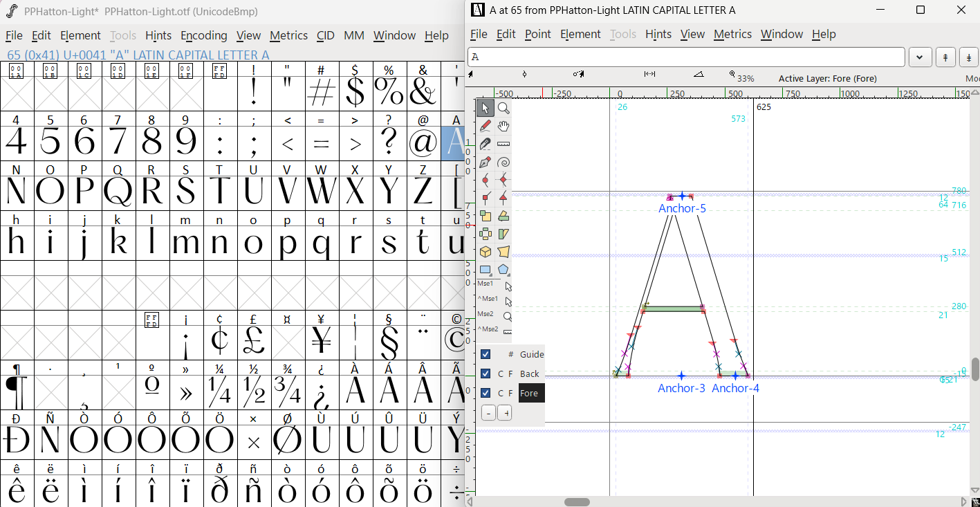Open the glyph name dropdown arrow
Screen dimensions: 980x507
(920, 57)
